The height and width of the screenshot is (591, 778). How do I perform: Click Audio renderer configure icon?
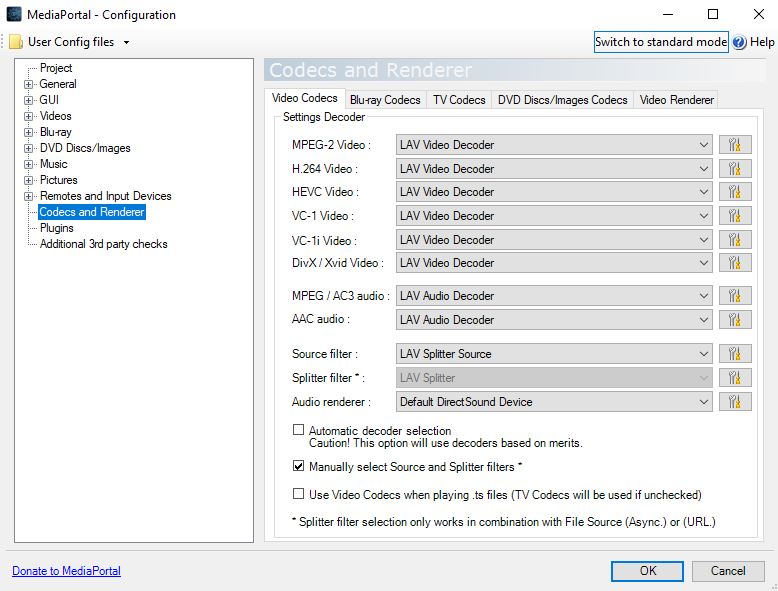click(x=735, y=402)
